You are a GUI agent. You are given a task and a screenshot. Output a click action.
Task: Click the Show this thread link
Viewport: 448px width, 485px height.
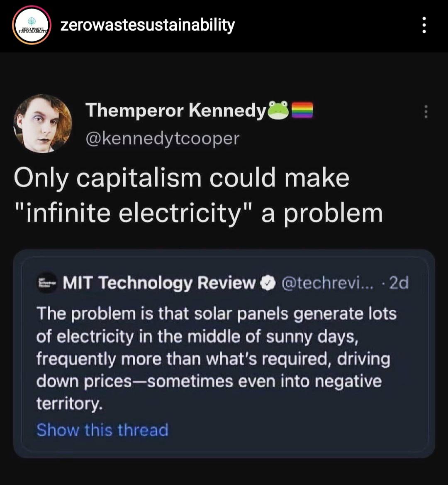click(102, 430)
